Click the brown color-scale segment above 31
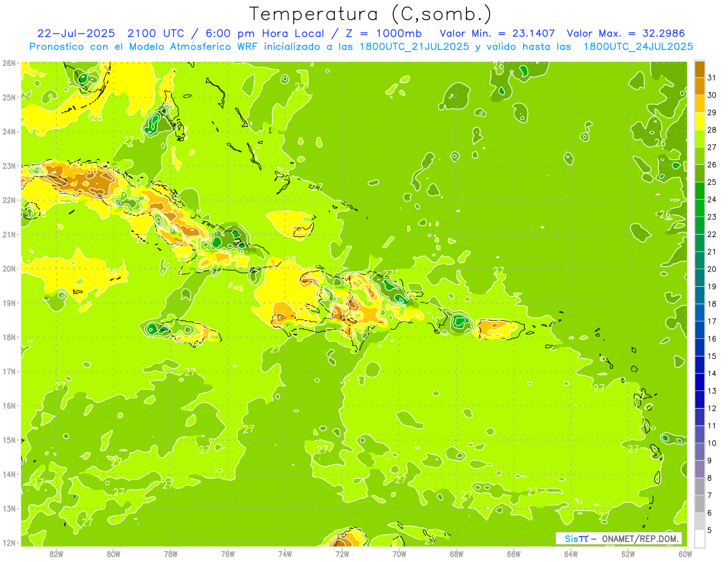 pyautogui.click(x=699, y=69)
